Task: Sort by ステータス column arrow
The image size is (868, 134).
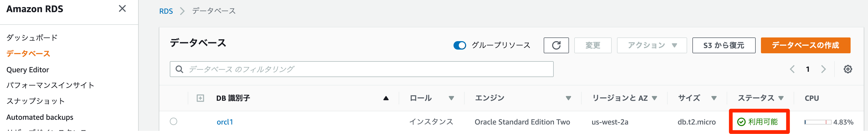Action: coord(781,98)
